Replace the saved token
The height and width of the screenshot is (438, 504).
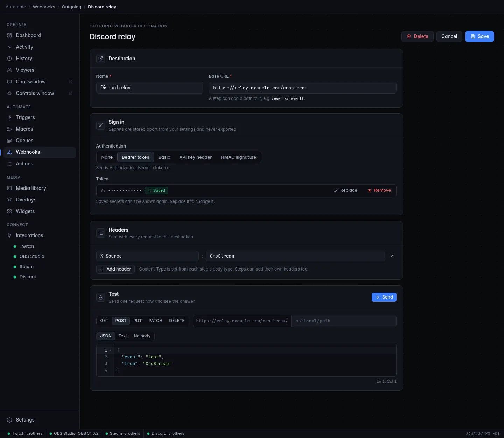[x=345, y=190]
